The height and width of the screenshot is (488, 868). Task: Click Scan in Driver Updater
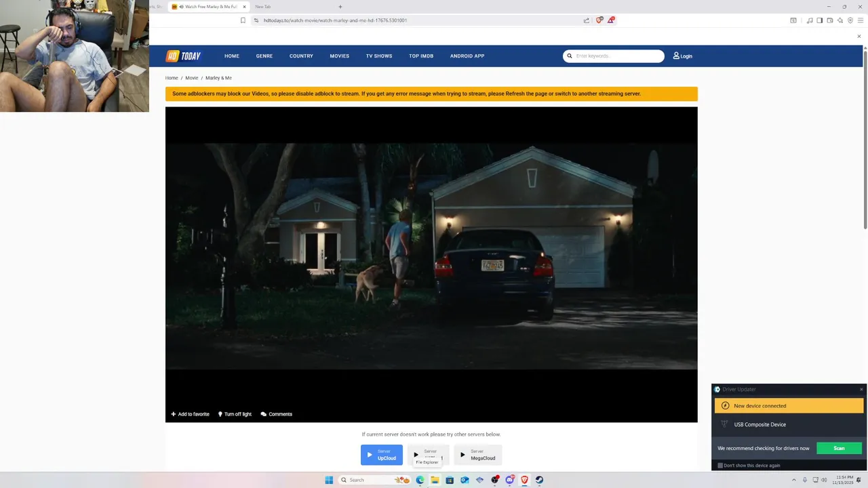[839, 448]
